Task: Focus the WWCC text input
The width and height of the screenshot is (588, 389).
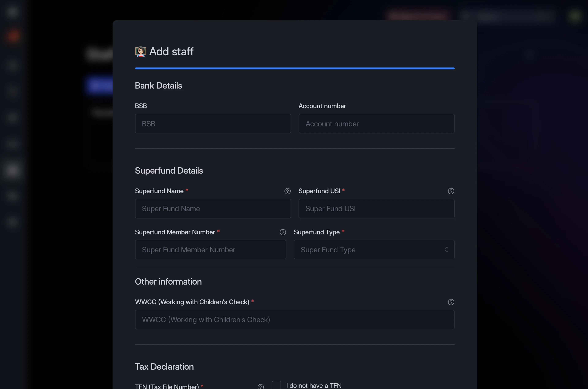Action: (x=295, y=319)
